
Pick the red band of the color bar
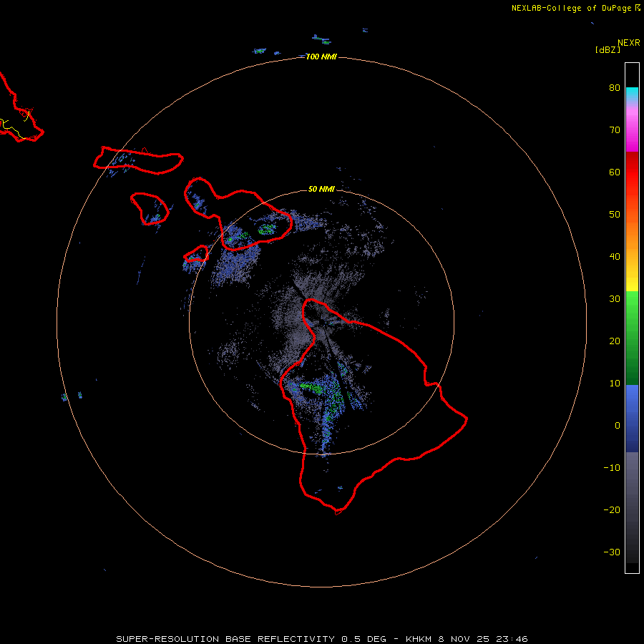(632, 172)
